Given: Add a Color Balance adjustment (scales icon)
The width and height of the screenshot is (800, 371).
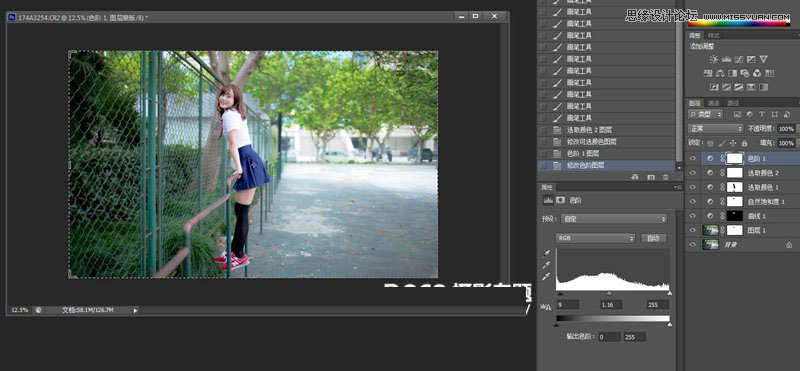Looking at the screenshot, I should pyautogui.click(x=720, y=73).
